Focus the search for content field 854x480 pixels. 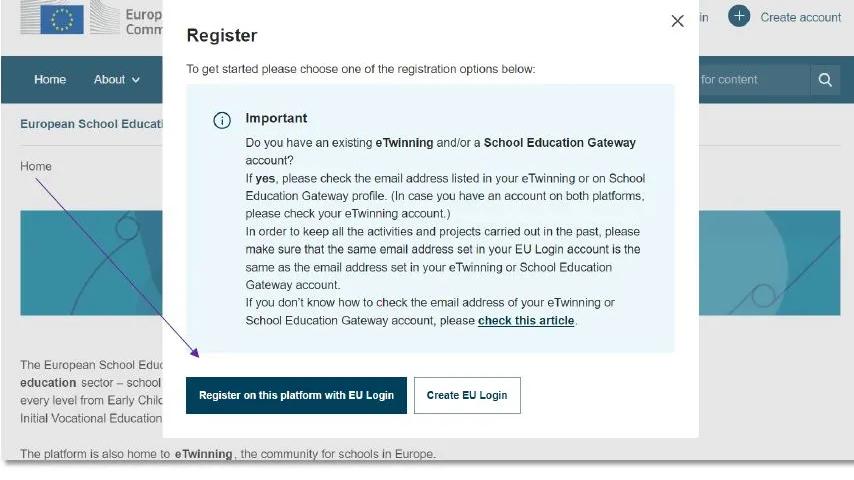coord(754,80)
